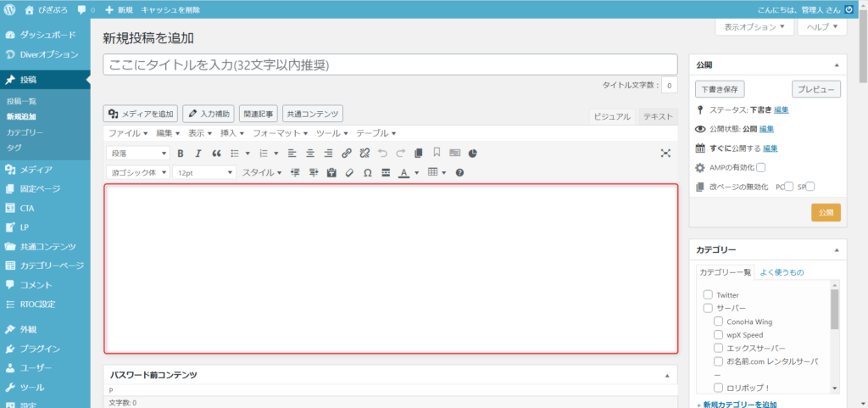Check the Twitter category checkbox

coord(709,295)
